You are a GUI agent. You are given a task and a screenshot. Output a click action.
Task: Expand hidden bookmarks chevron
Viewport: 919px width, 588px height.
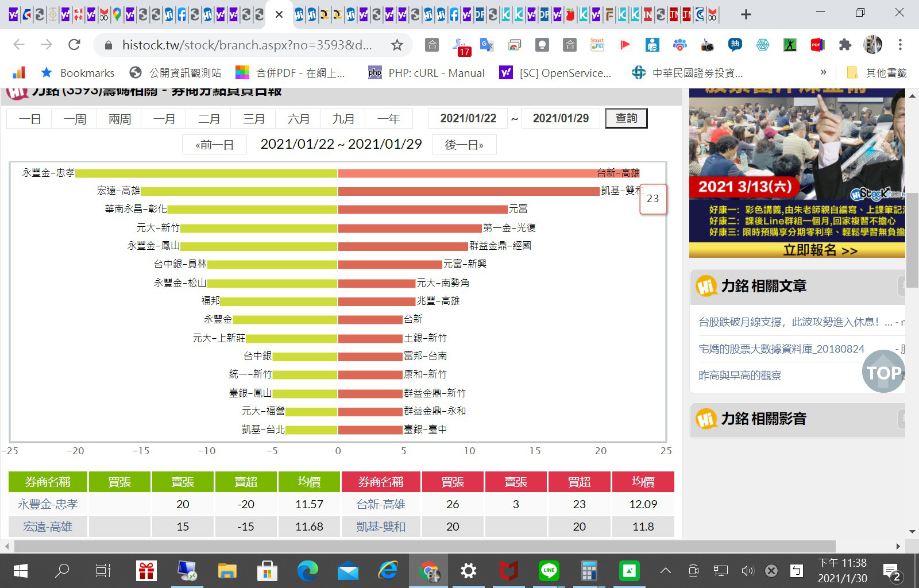point(823,72)
